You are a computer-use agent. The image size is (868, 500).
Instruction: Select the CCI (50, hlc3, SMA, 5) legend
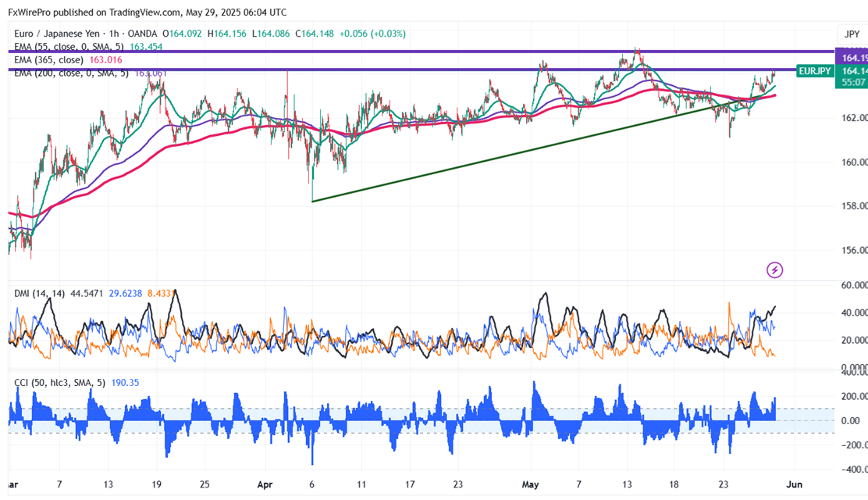(x=60, y=383)
